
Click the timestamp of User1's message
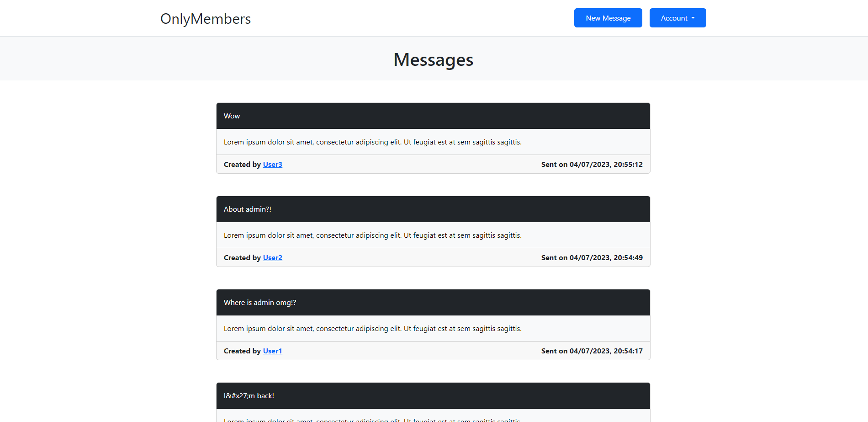pyautogui.click(x=592, y=351)
